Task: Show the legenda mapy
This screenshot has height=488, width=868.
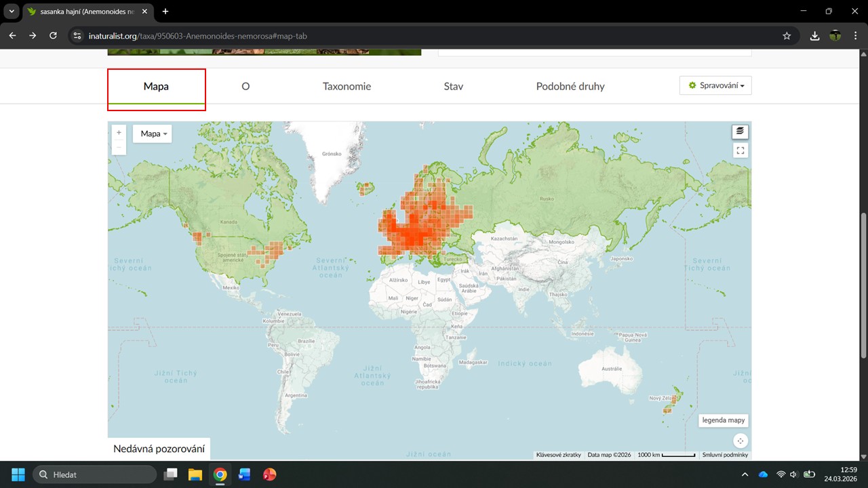Action: pyautogui.click(x=724, y=420)
